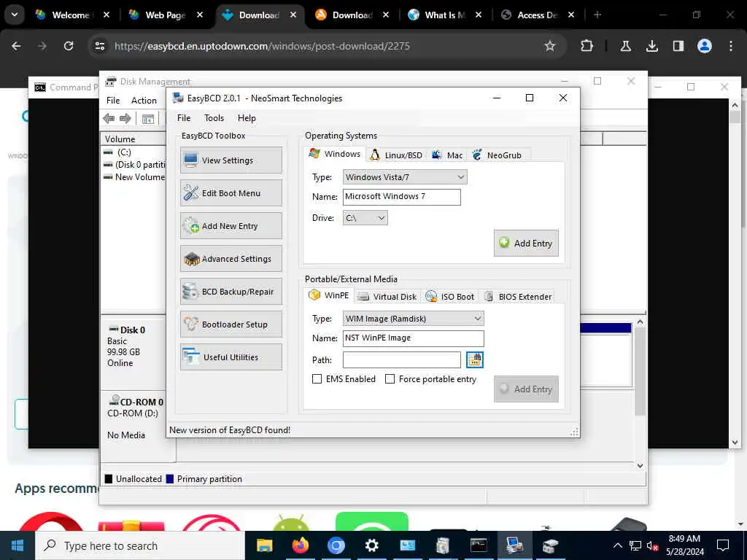Click Add New Entry toolbox button
Screen dimensions: 747x560
[231, 226]
